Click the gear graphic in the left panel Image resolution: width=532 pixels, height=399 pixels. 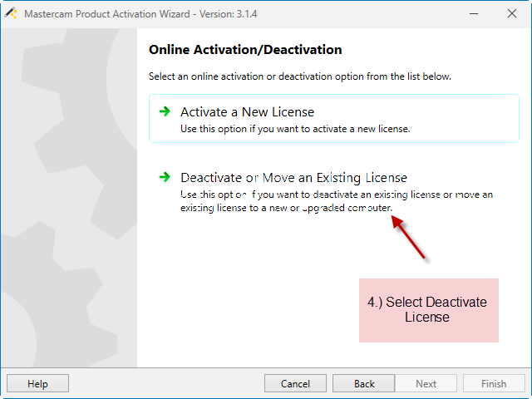pyautogui.click(x=69, y=198)
